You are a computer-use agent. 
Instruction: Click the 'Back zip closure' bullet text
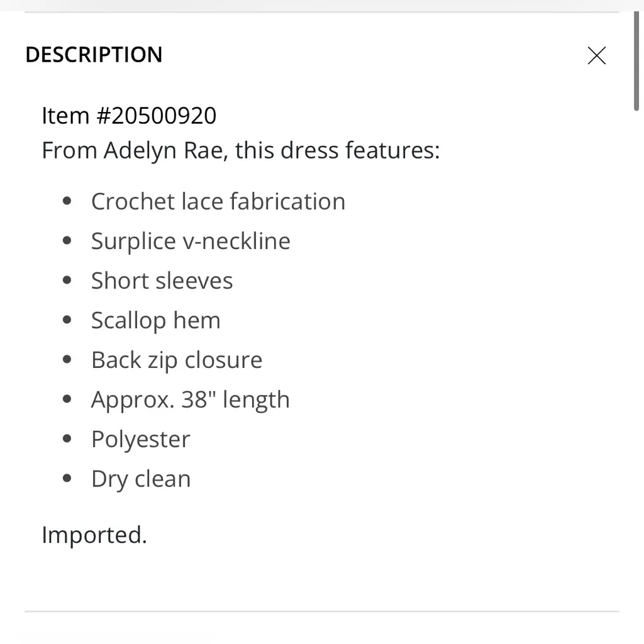177,360
